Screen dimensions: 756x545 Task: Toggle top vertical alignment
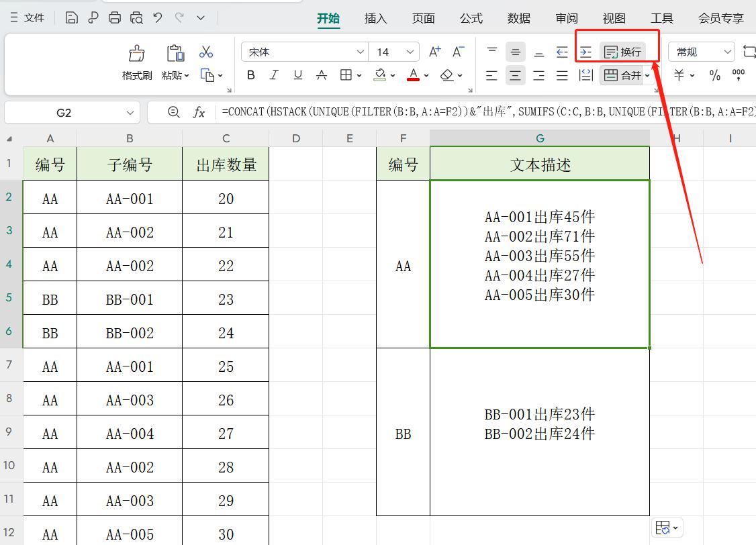click(x=491, y=52)
